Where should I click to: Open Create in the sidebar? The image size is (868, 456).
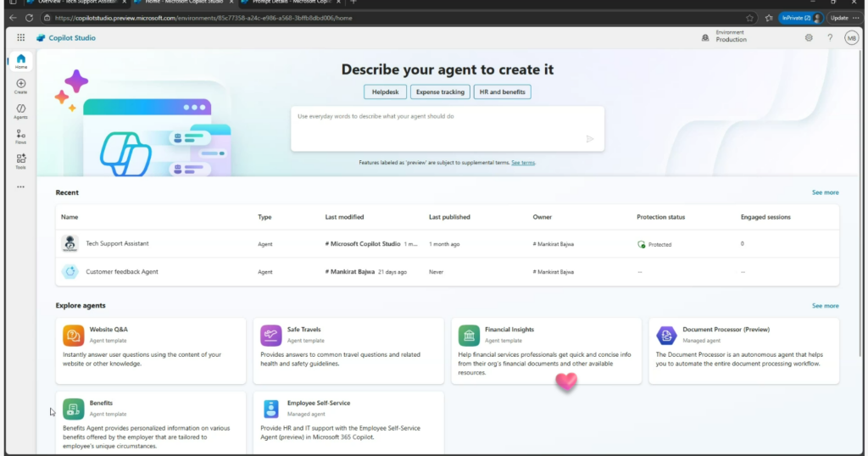pos(20,86)
